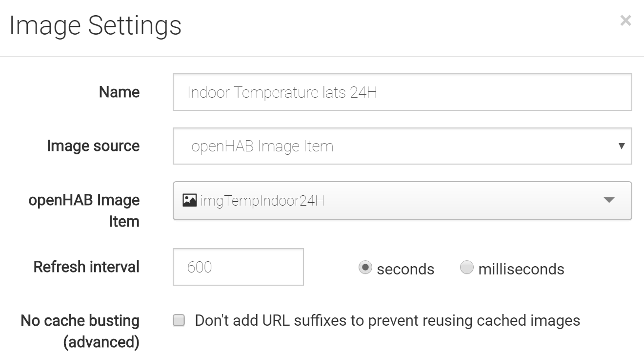Click the "No cache busting (advanced)" label
This screenshot has width=644, height=356.
pos(80,331)
